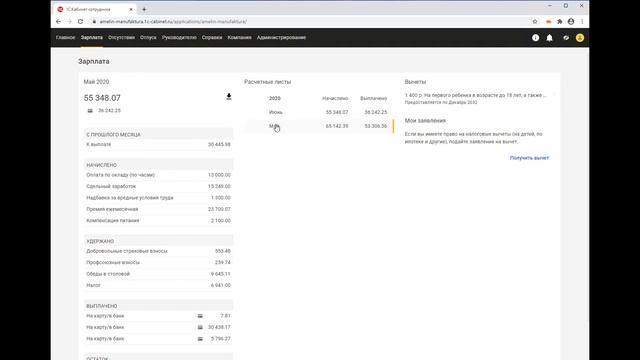Viewport: 640px width, 360px height.
Task: Open the Отсутствия menu item
Action: click(121, 38)
